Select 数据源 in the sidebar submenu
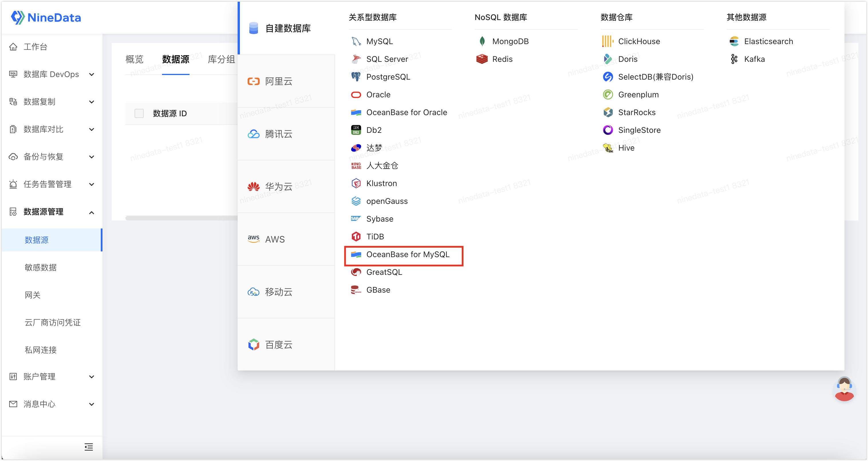 (52, 240)
